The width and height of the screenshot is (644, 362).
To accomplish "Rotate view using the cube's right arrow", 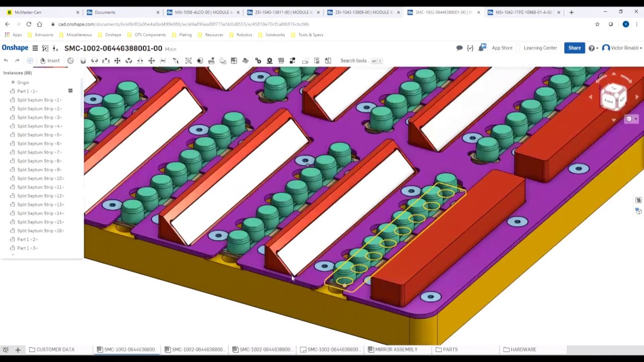I will point(637,97).
